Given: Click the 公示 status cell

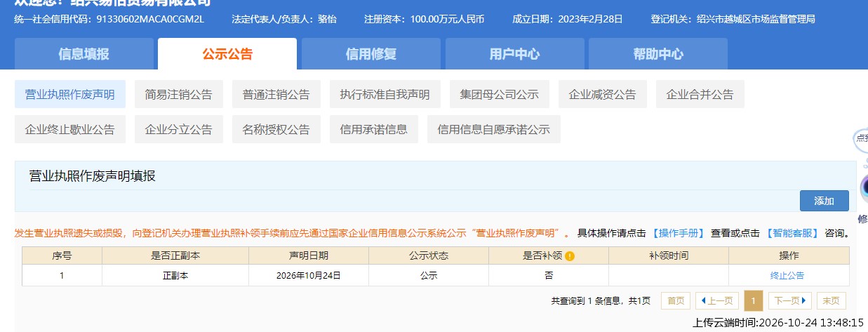Looking at the screenshot, I should tap(429, 276).
